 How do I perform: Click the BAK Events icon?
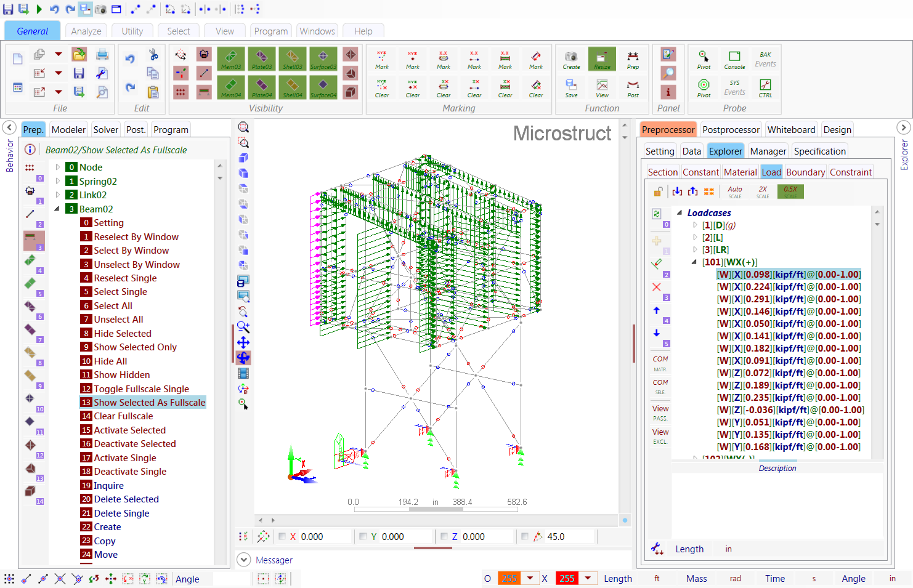[x=765, y=59]
